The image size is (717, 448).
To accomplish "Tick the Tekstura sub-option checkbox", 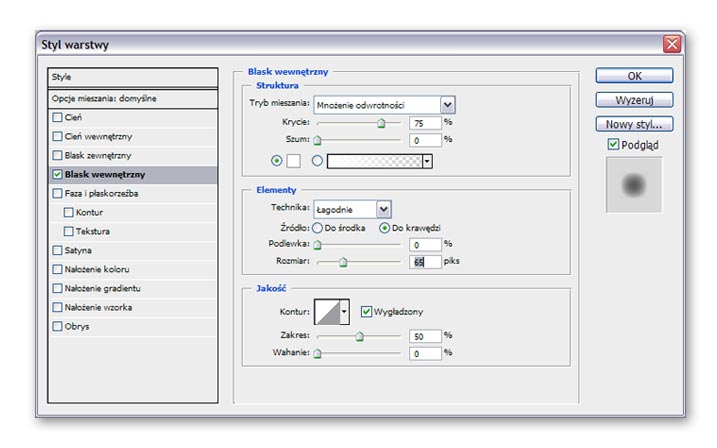I will click(69, 231).
